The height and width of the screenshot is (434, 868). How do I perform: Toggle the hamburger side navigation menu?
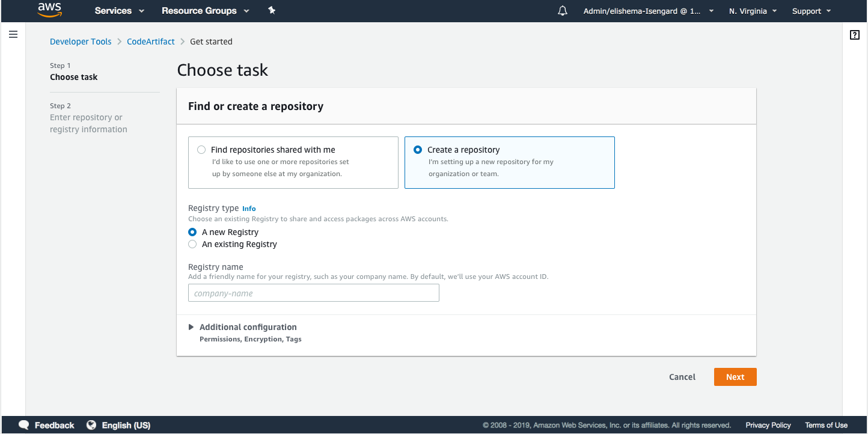click(x=13, y=35)
